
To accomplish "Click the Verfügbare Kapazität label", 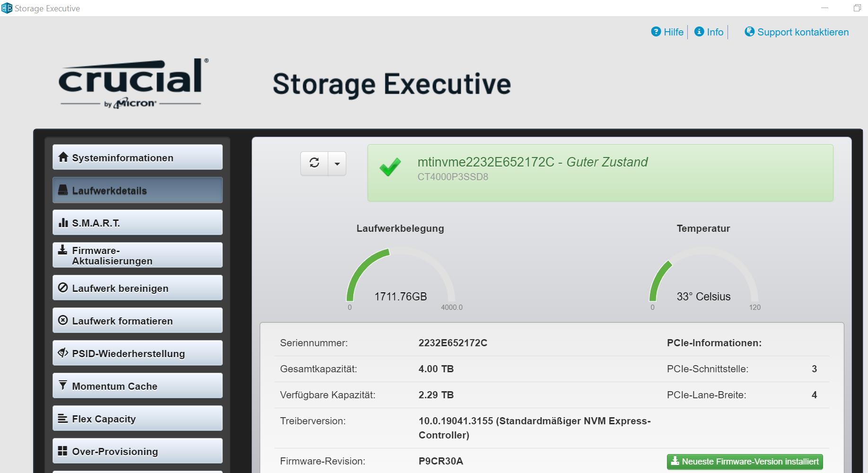I will pos(327,395).
